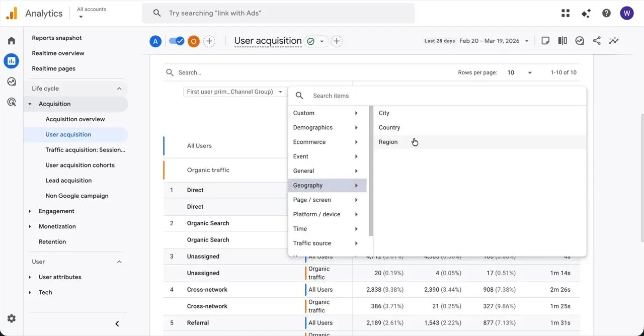Choose Country from Geography submenu
Viewport: 644px width, 336px height.
click(x=480, y=128)
